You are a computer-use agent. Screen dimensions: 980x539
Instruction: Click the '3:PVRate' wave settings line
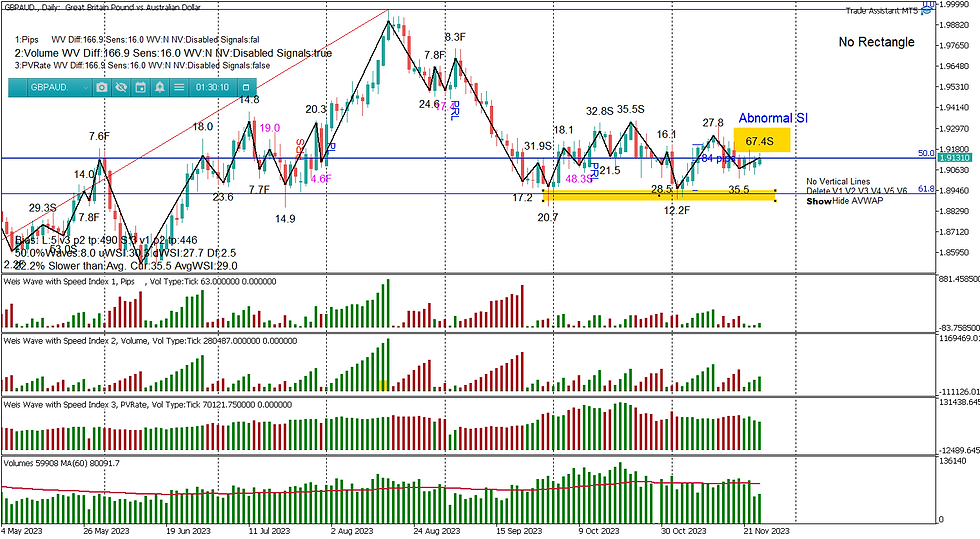click(142, 66)
